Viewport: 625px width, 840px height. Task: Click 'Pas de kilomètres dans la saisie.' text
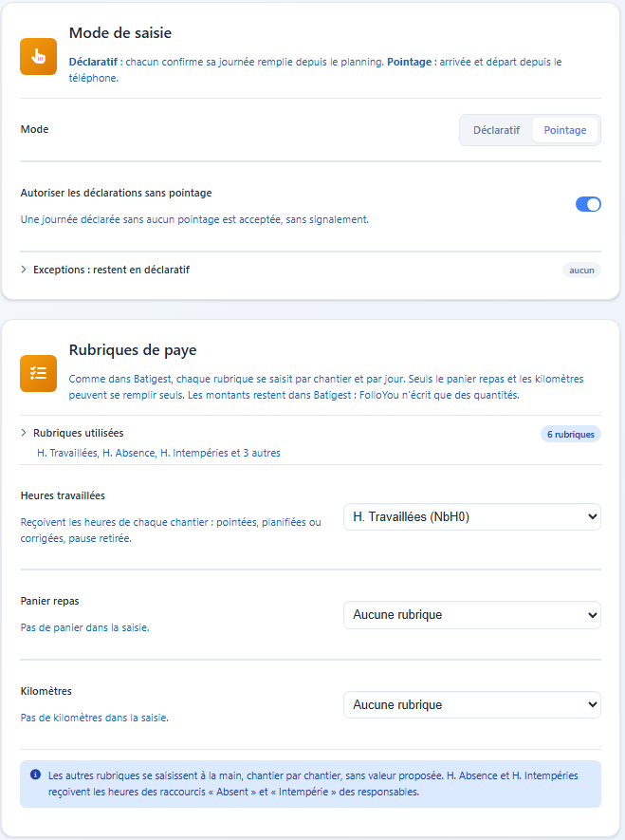tap(94, 718)
